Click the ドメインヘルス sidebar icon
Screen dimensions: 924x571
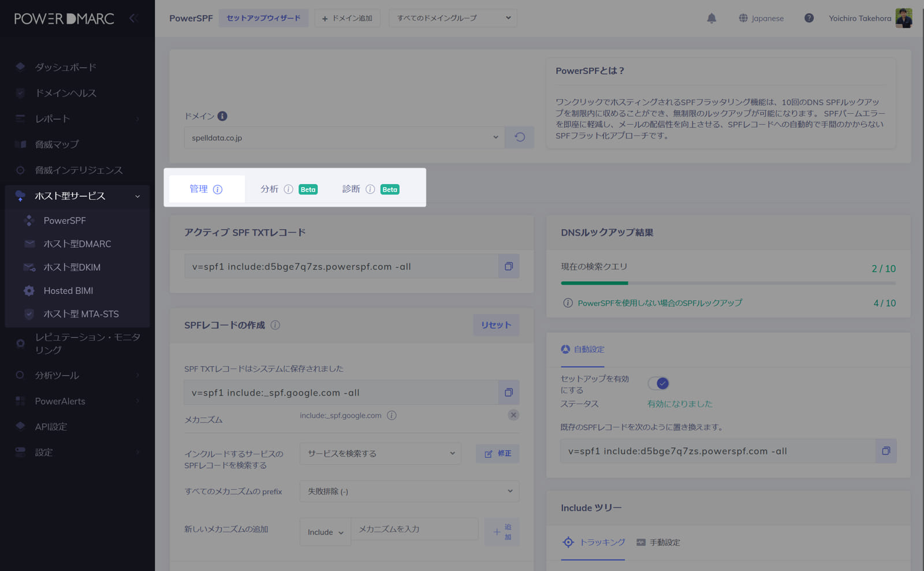(x=20, y=93)
